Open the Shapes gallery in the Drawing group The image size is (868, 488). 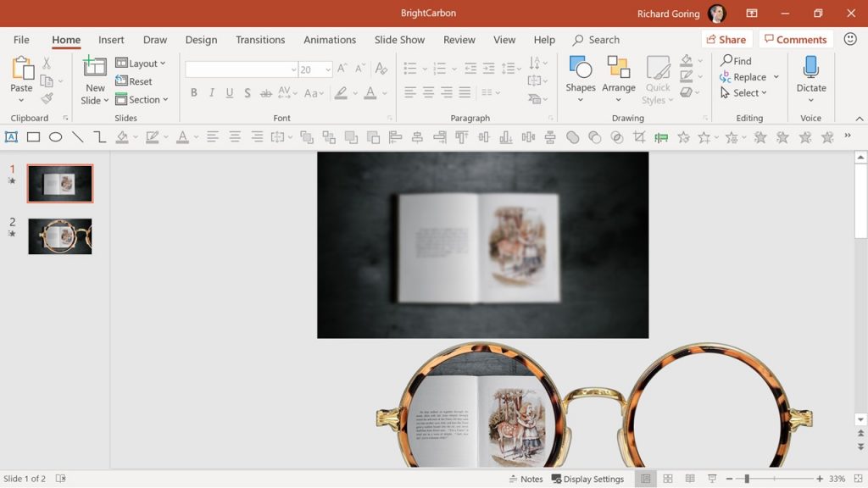(x=580, y=76)
